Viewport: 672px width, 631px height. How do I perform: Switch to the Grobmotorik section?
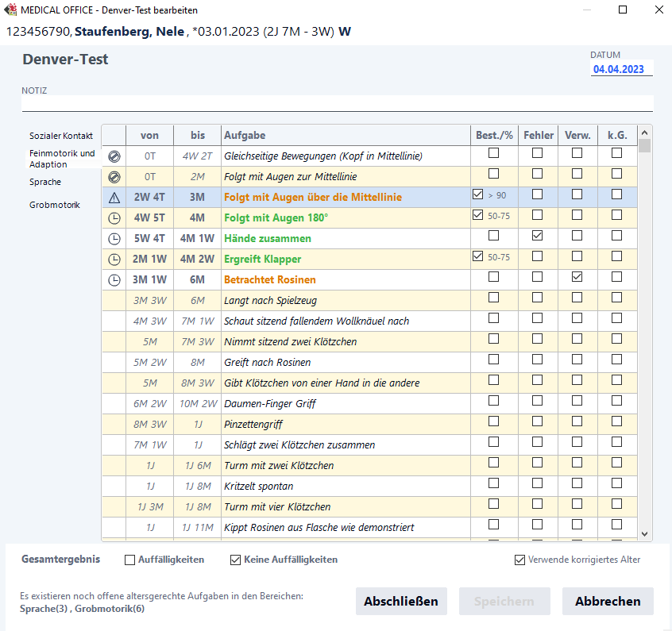pos(55,205)
